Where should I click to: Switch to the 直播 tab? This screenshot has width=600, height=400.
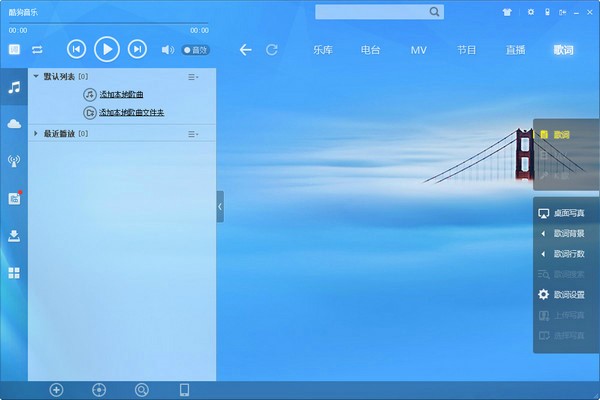coord(515,50)
